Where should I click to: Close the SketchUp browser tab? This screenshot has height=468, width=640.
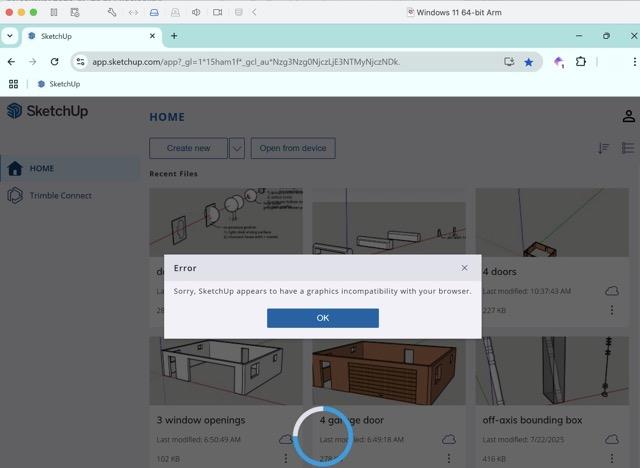coord(152,36)
